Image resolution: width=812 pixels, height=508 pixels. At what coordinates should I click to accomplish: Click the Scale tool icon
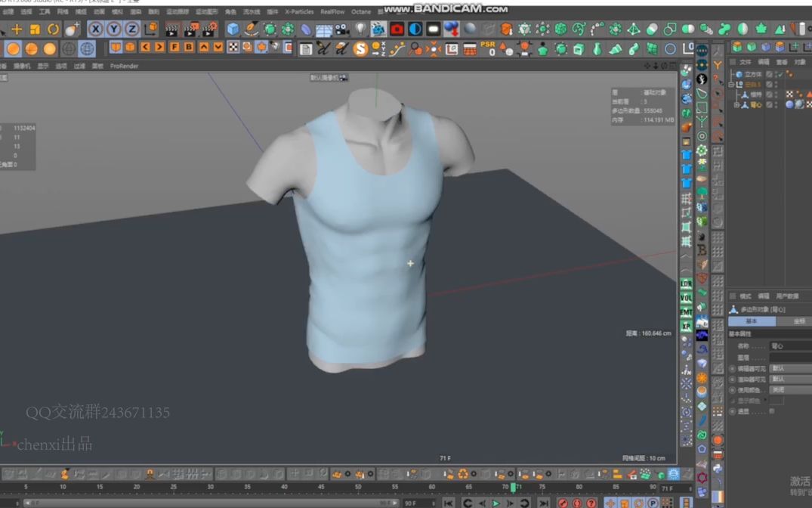[34, 29]
